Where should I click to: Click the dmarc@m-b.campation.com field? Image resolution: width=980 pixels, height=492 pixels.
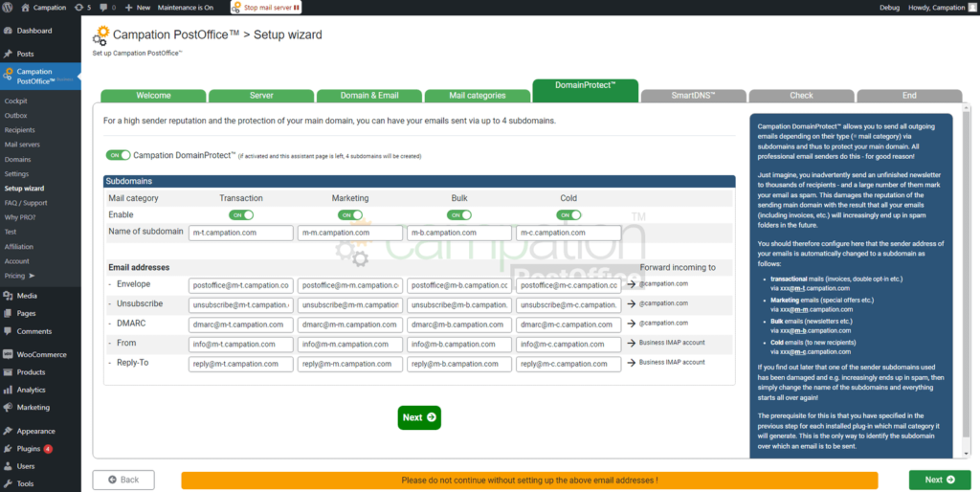point(459,324)
